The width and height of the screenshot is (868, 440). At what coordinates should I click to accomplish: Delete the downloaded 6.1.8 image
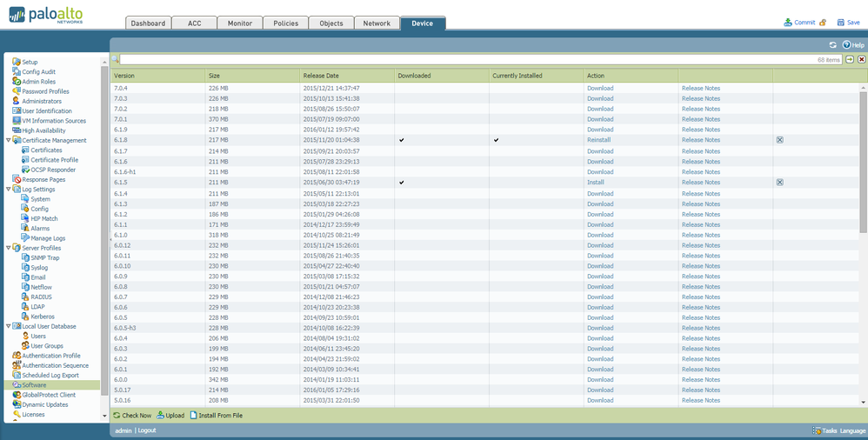click(779, 140)
